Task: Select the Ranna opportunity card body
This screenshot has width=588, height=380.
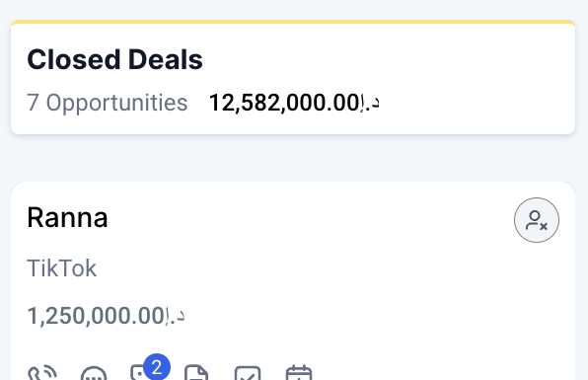Action: click(293, 281)
